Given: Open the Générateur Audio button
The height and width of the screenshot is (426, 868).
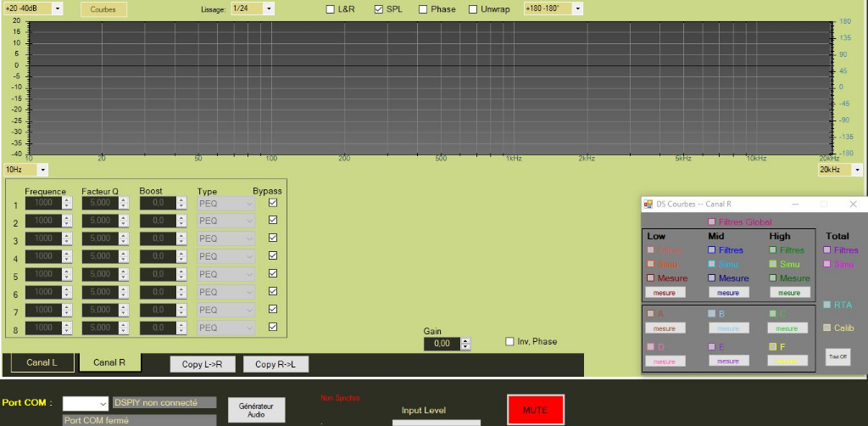Looking at the screenshot, I should pyautogui.click(x=256, y=410).
